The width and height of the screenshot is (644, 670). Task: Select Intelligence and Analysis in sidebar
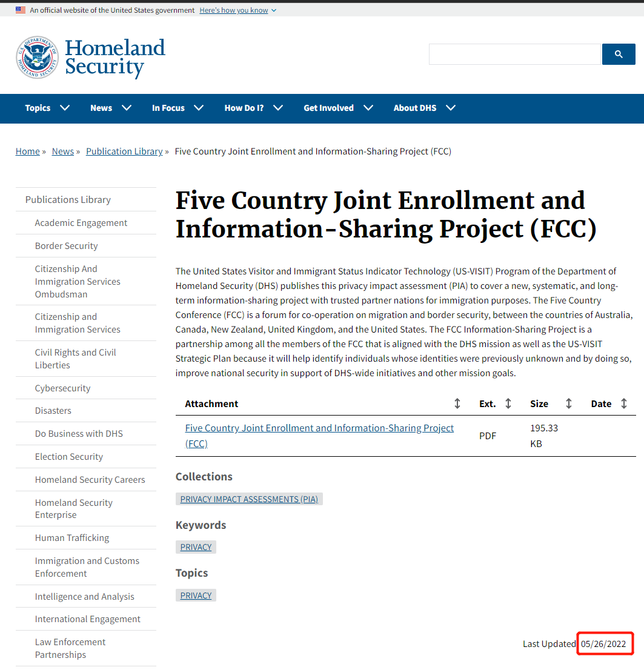point(85,597)
